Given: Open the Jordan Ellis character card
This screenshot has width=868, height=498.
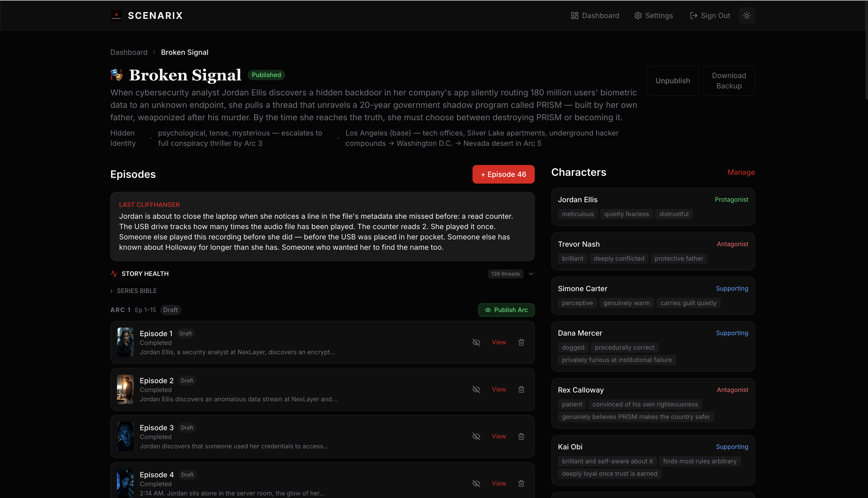Looking at the screenshot, I should tap(653, 207).
